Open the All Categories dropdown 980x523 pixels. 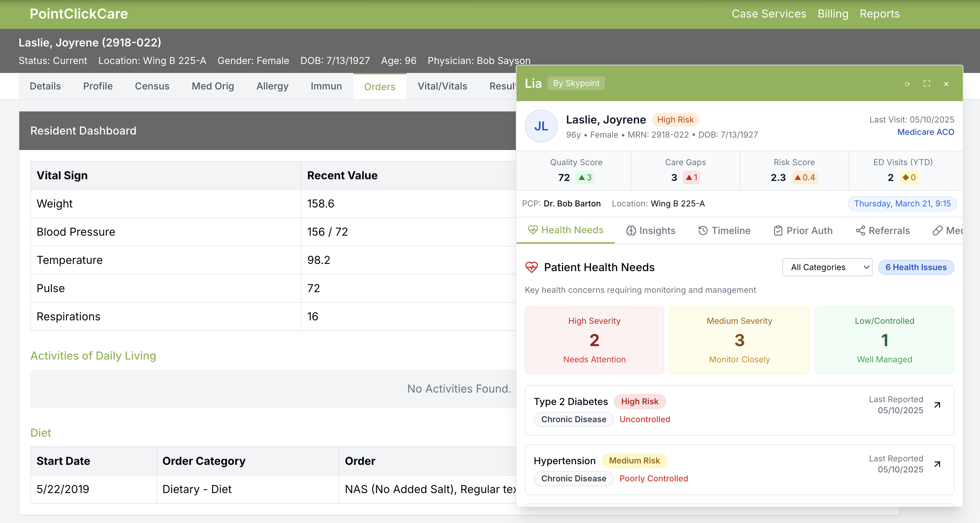tap(827, 267)
